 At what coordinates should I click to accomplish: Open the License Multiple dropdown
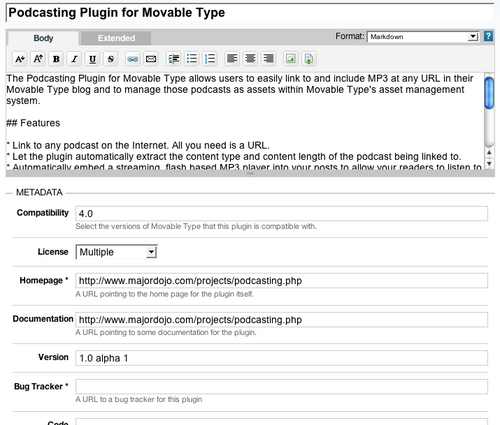[x=116, y=252]
